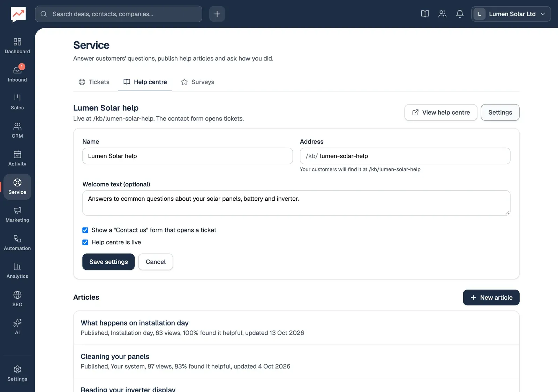Save the help centre settings
The image size is (558, 392).
(x=108, y=262)
